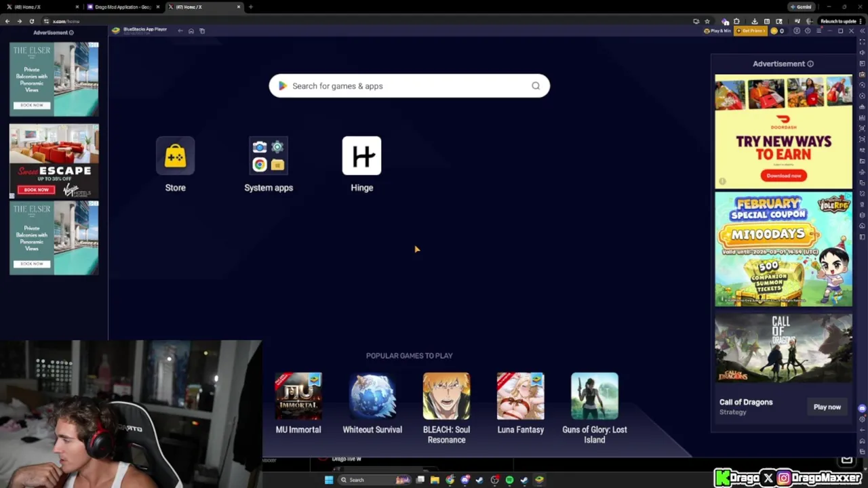This screenshot has height=488, width=868.
Task: Open BlueStacks account profile icon
Action: coord(797,30)
